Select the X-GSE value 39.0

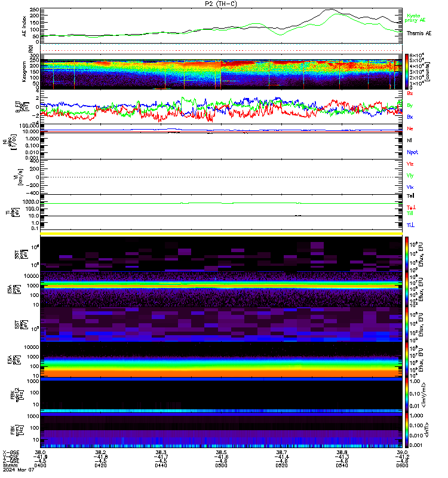click(402, 453)
